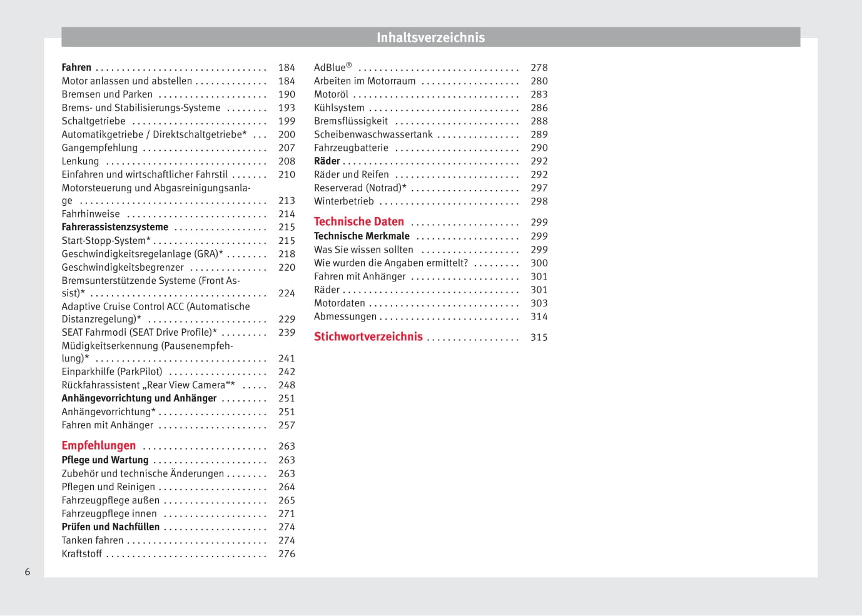
Task: Go to the Kraftstoff entry
Action: point(81,553)
